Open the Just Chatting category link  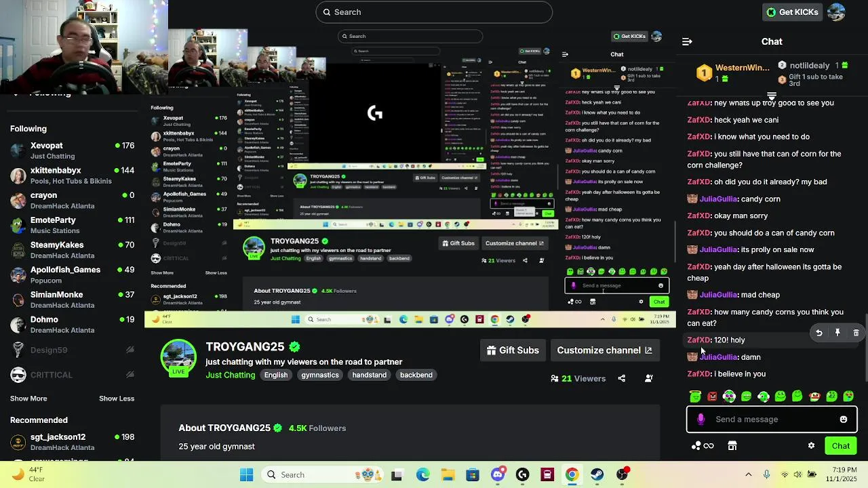coord(231,375)
